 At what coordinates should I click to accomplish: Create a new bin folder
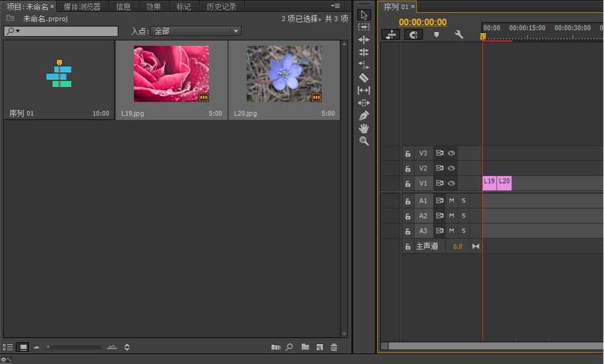305,346
